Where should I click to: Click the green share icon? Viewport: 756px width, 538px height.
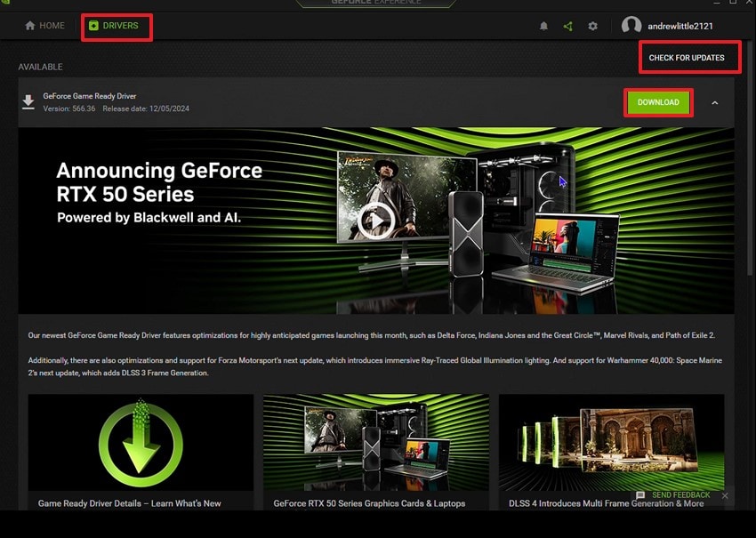point(568,26)
